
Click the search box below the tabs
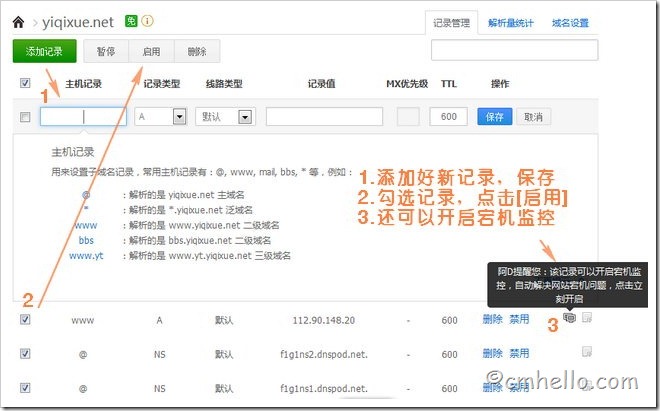tap(514, 50)
